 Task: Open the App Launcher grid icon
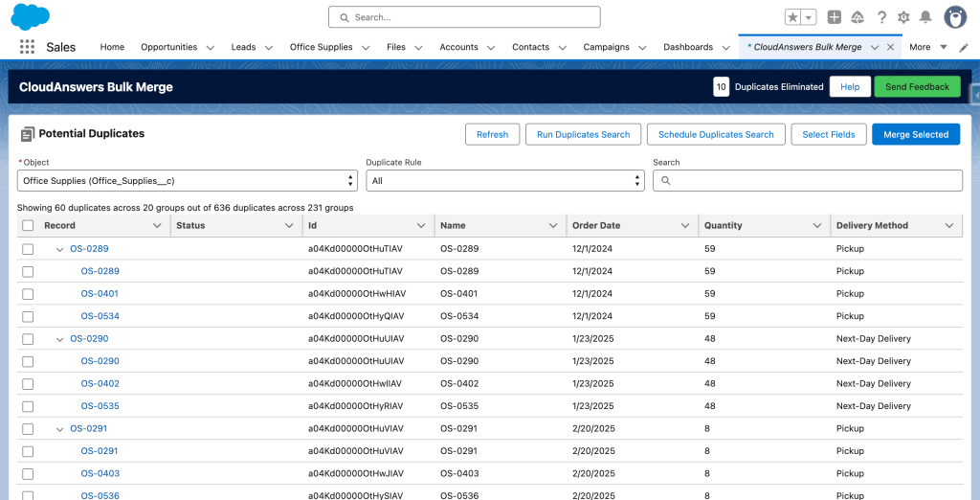click(27, 47)
